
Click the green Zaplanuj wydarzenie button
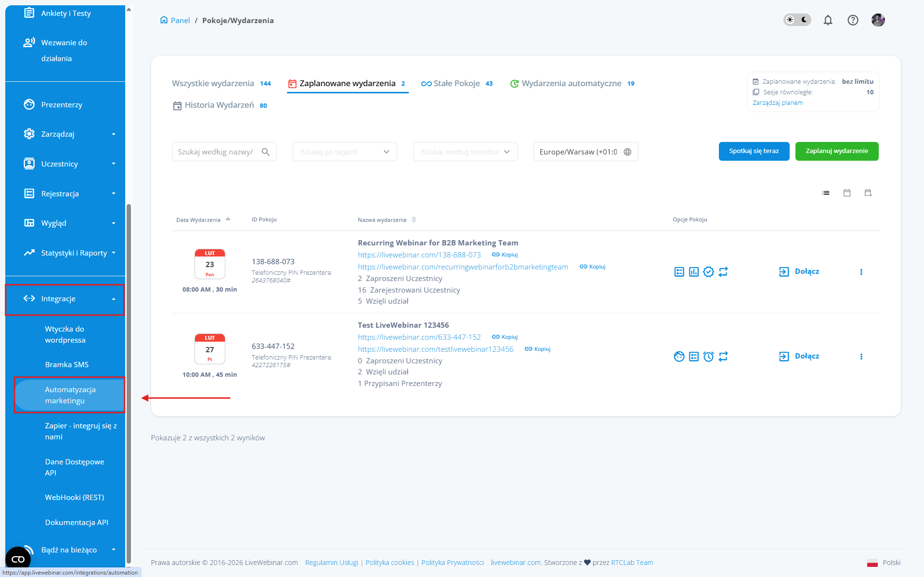(836, 151)
